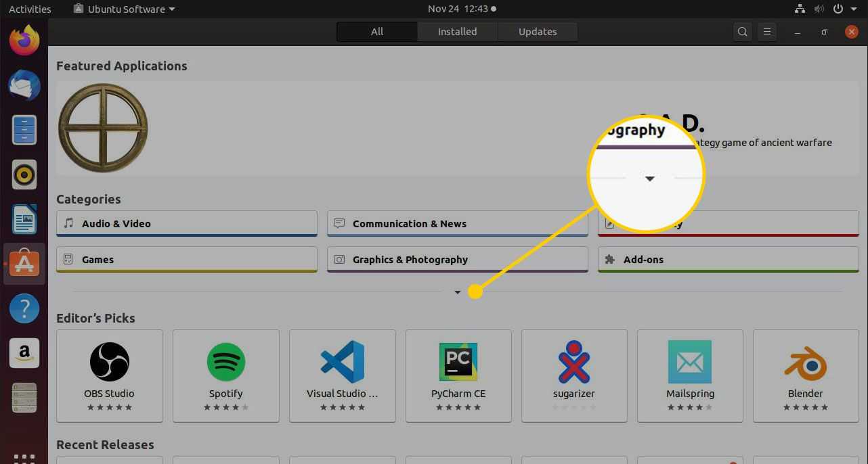
Task: Open the hamburger menu in header bar
Action: pos(767,32)
